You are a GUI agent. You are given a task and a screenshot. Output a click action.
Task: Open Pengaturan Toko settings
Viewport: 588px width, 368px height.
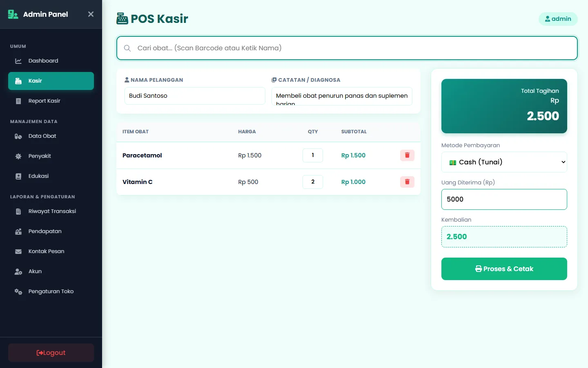coord(51,292)
